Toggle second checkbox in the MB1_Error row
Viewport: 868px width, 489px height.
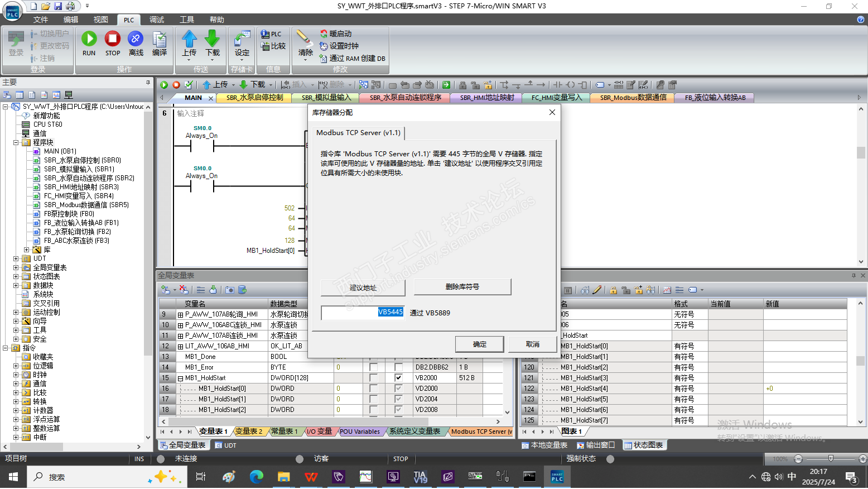[398, 367]
